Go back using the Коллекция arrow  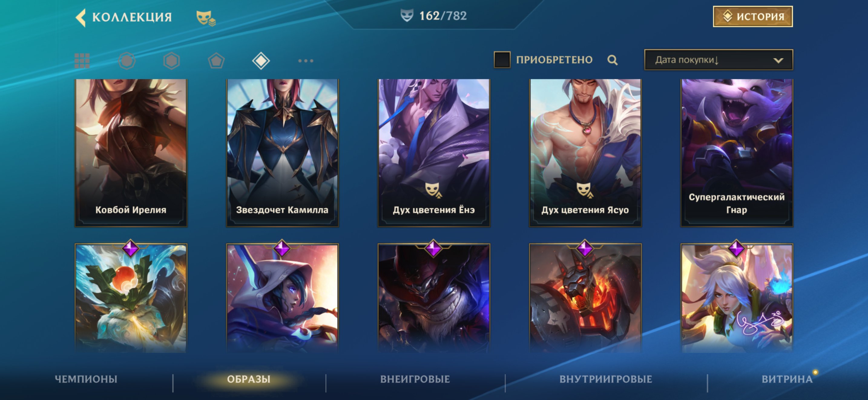[x=81, y=17]
